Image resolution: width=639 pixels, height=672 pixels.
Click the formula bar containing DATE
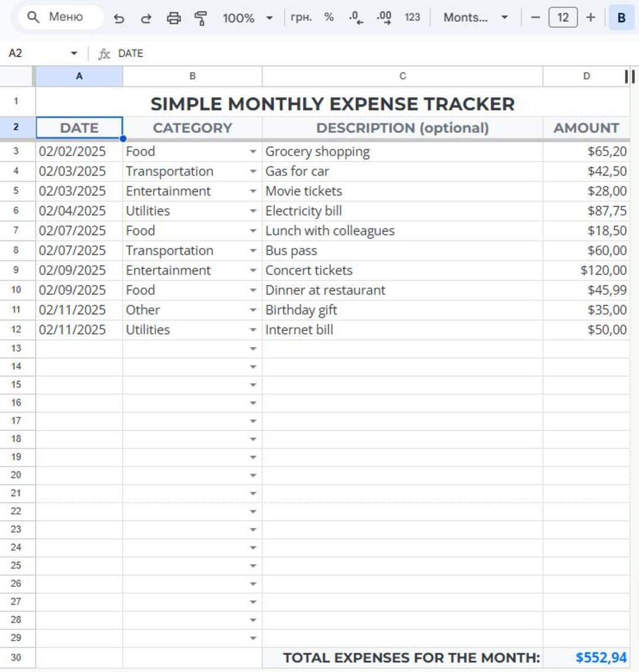click(377, 53)
